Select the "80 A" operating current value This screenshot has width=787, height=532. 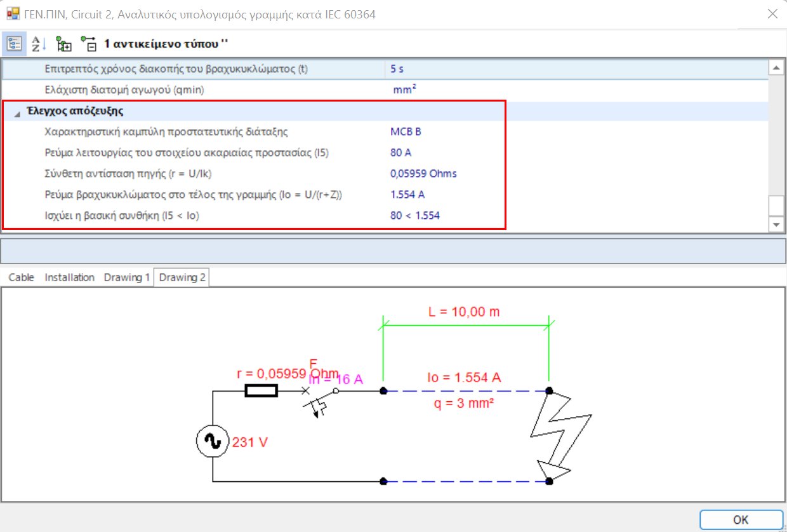pos(400,152)
